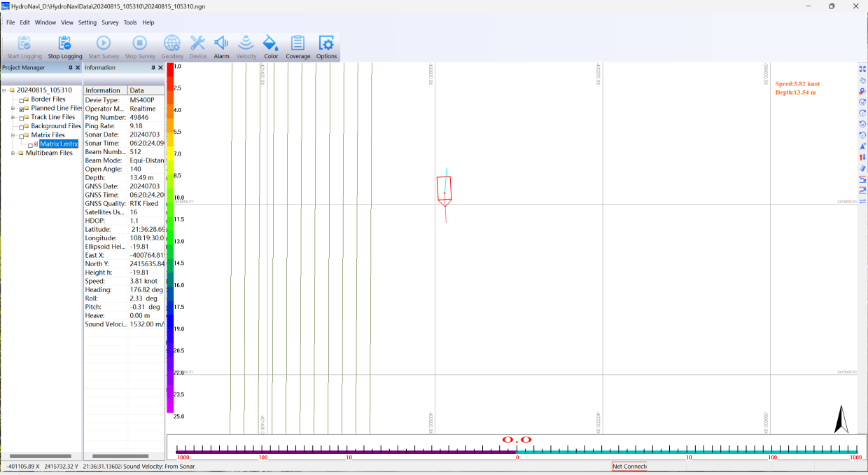Click the red-blue up/down arrows icon
This screenshot has width=868, height=475.
pyautogui.click(x=862, y=157)
